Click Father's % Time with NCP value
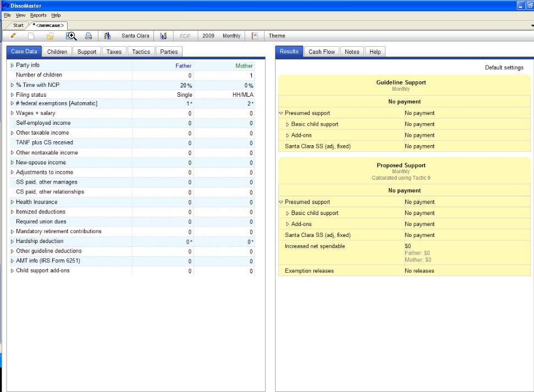This screenshot has width=534, height=392. pyautogui.click(x=186, y=85)
